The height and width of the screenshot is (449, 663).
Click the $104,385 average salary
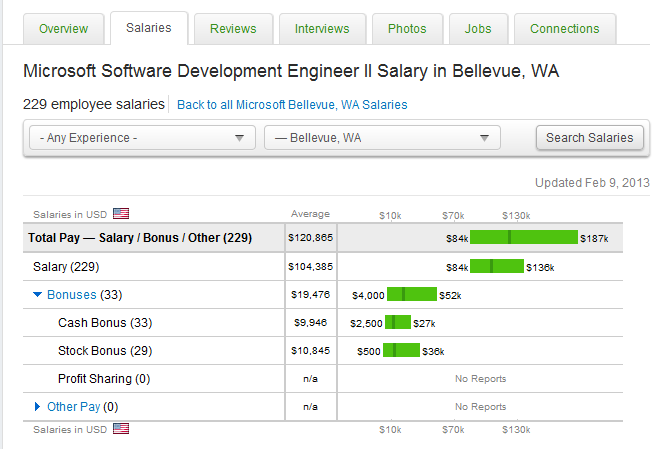311,266
